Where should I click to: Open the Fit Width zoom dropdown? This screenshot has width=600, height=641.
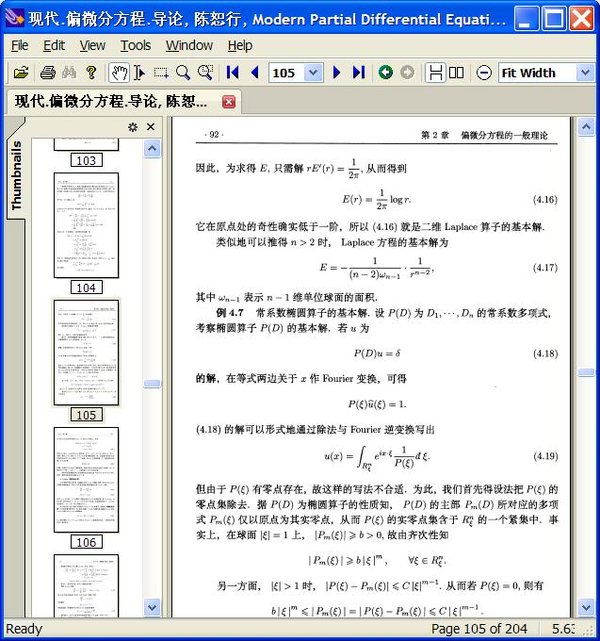(x=585, y=73)
